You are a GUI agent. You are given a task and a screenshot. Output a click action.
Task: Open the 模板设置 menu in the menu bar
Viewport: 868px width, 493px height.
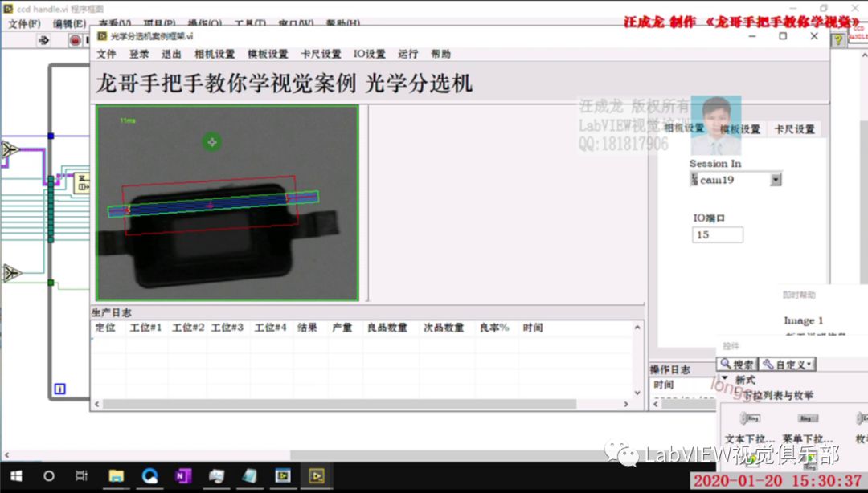click(268, 54)
